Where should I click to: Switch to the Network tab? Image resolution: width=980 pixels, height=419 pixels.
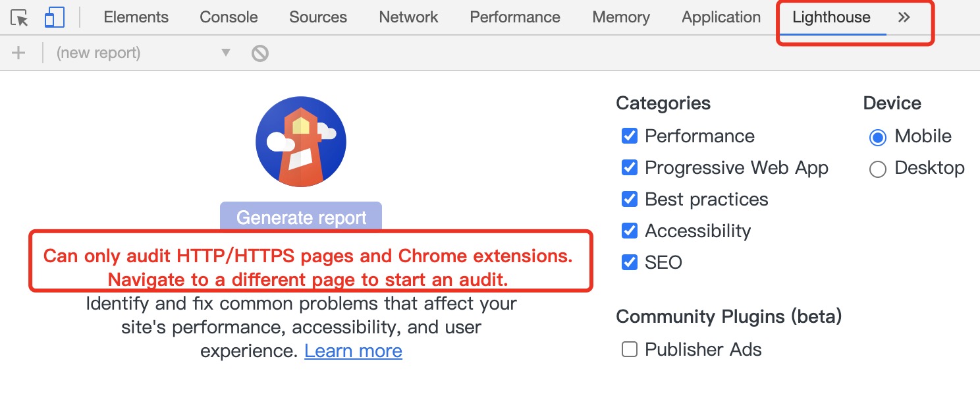point(408,18)
